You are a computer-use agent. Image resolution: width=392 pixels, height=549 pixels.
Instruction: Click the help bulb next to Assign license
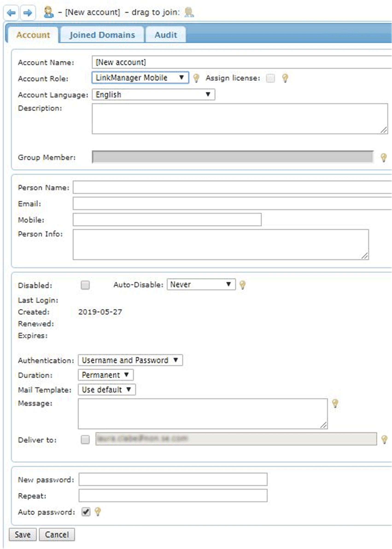(285, 78)
